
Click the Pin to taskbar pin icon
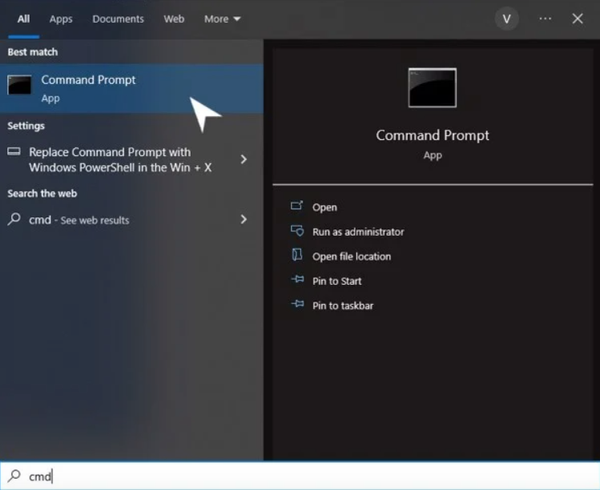tap(297, 304)
